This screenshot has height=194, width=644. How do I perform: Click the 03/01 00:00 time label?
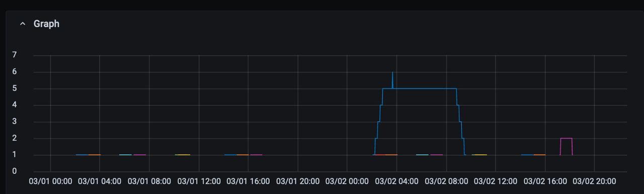[50, 181]
